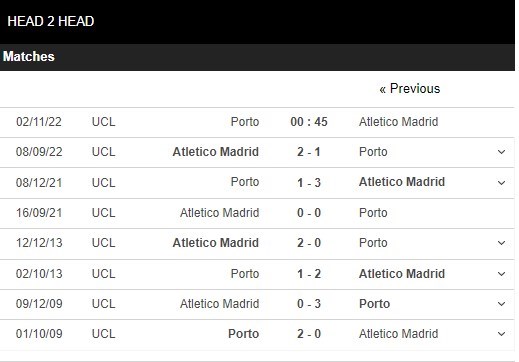Expand the 08/09/22 match details chevron
Viewport: 519px width, 362px height.
click(x=501, y=152)
